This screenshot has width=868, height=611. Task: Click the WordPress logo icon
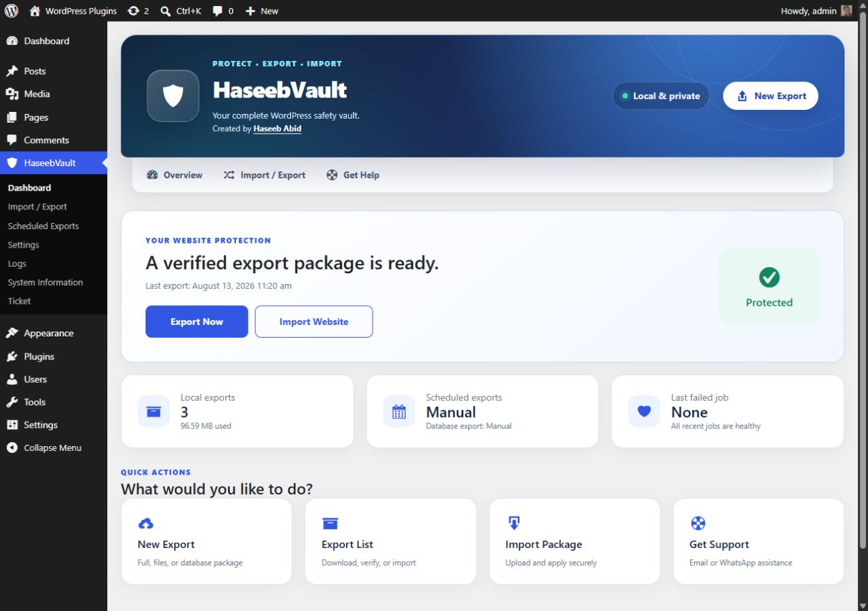coord(12,11)
